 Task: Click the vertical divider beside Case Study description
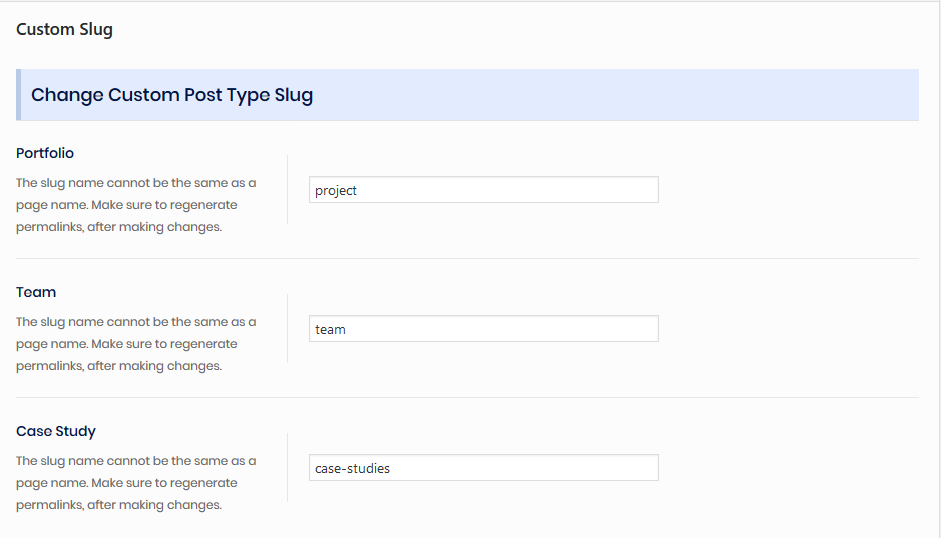coord(287,468)
